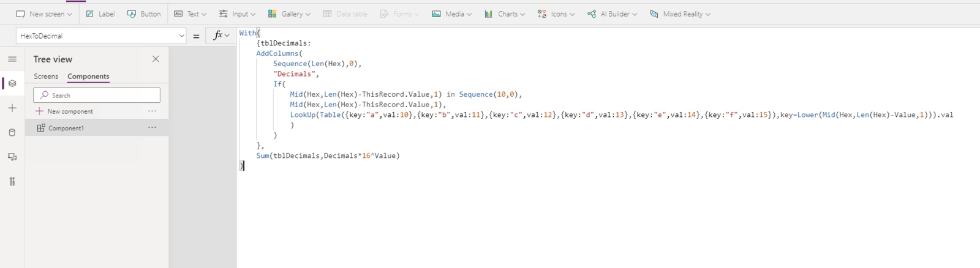Click "{tblDecimals:" in the formula
The height and width of the screenshot is (268, 980).
tap(284, 43)
